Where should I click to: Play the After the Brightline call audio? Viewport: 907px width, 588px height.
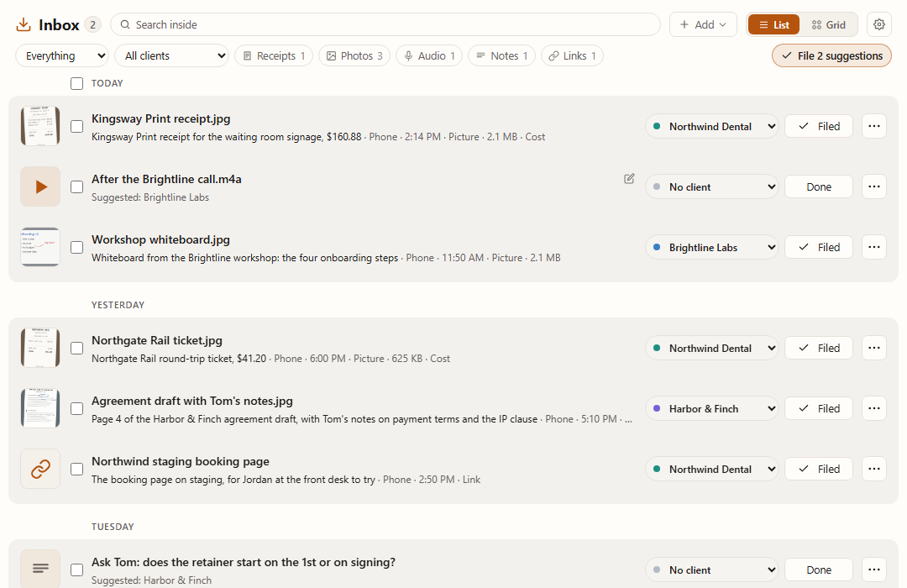40,187
